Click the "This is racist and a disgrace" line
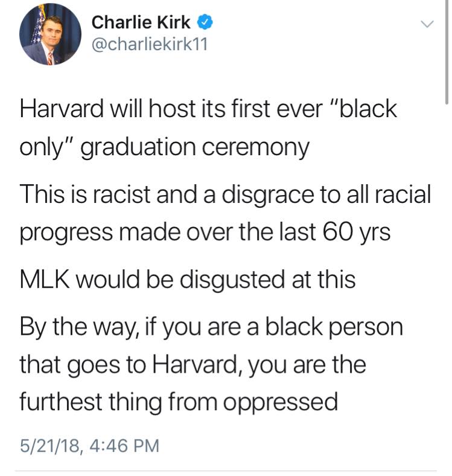Viewport: 452px width, 476px height. [225, 195]
